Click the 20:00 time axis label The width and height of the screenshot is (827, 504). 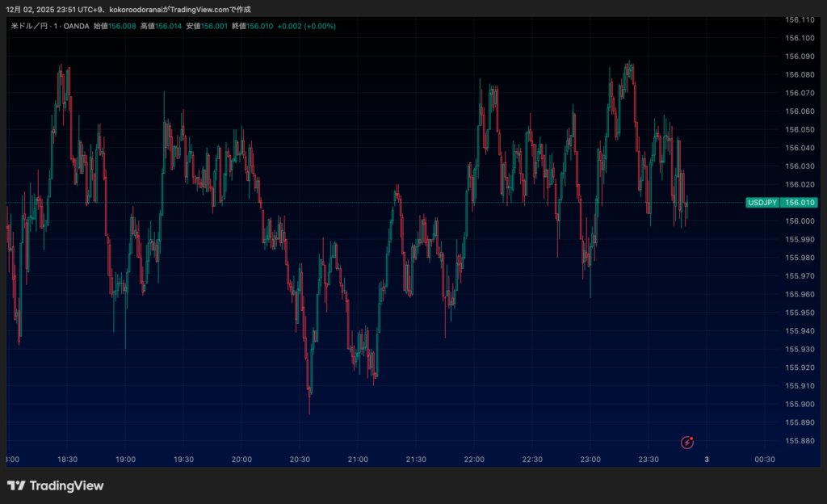(241, 460)
